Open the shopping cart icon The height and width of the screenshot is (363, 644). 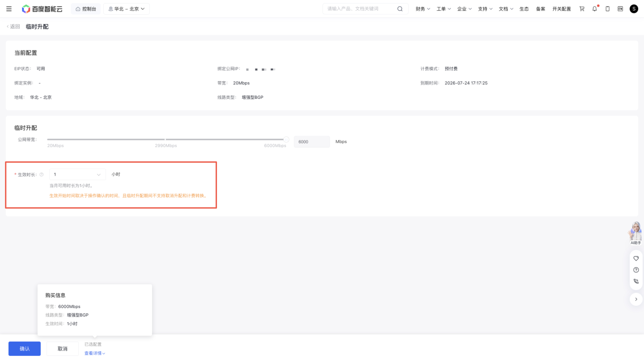(x=582, y=9)
